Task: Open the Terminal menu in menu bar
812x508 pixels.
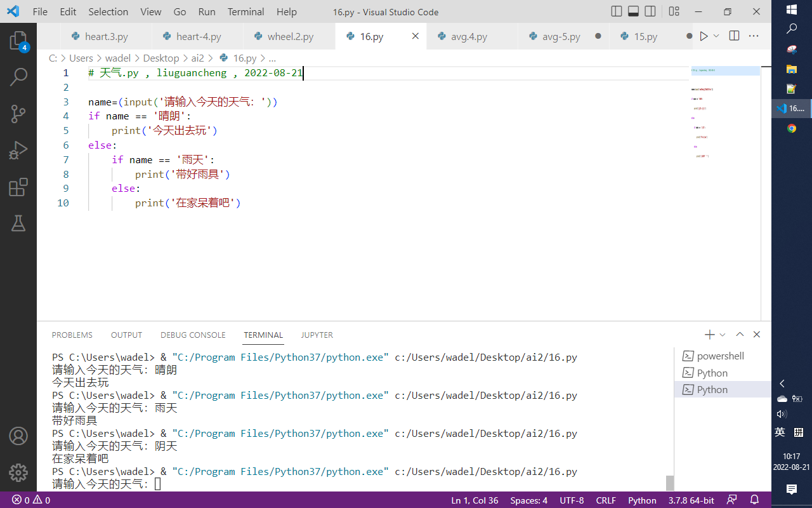Action: 246,11
